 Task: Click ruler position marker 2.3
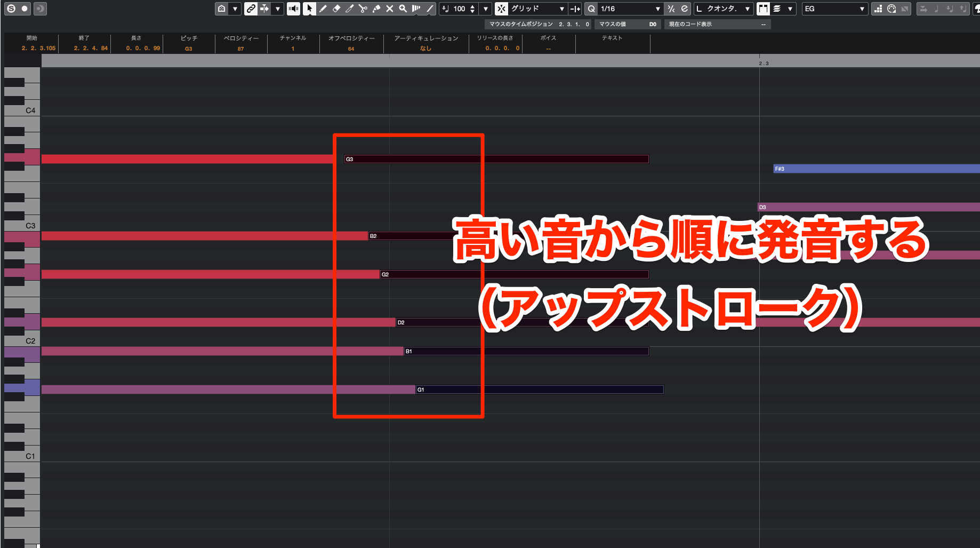764,63
